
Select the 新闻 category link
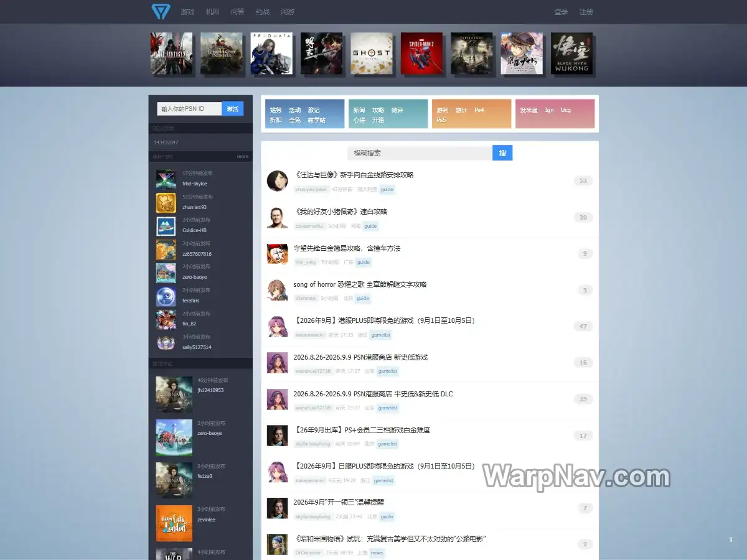(x=359, y=110)
